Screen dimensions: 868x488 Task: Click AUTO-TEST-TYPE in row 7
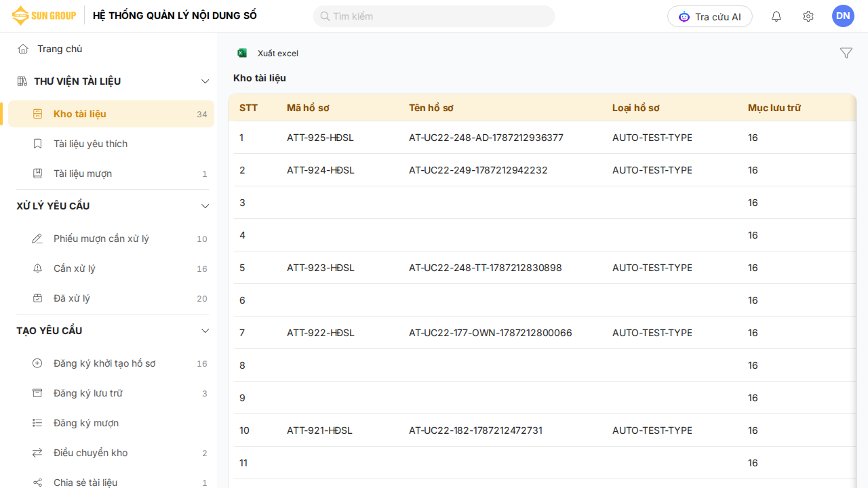tap(652, 333)
